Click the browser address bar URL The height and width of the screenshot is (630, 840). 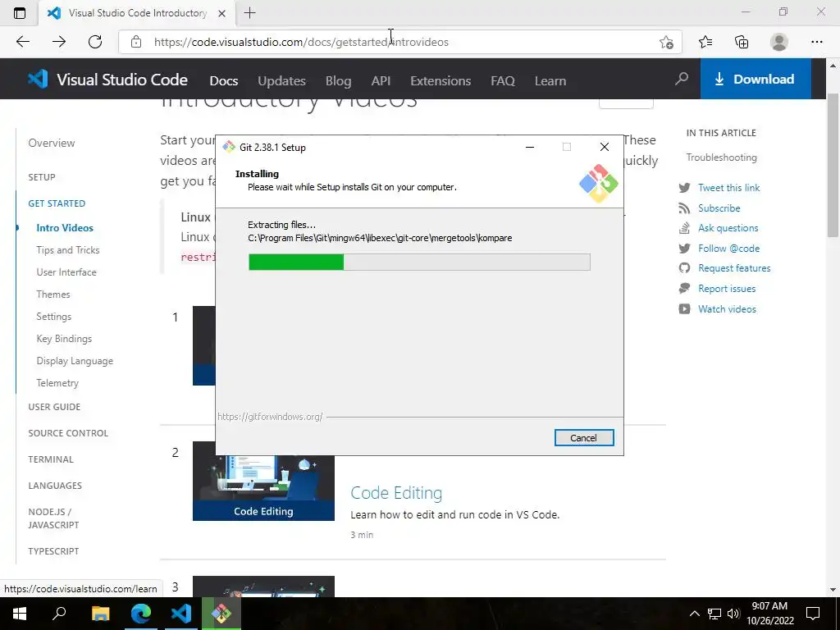click(x=301, y=42)
